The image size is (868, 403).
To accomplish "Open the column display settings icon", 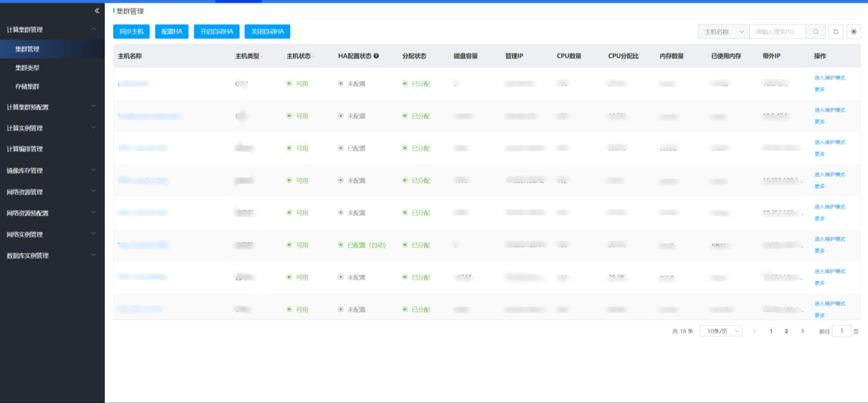I will pos(853,32).
